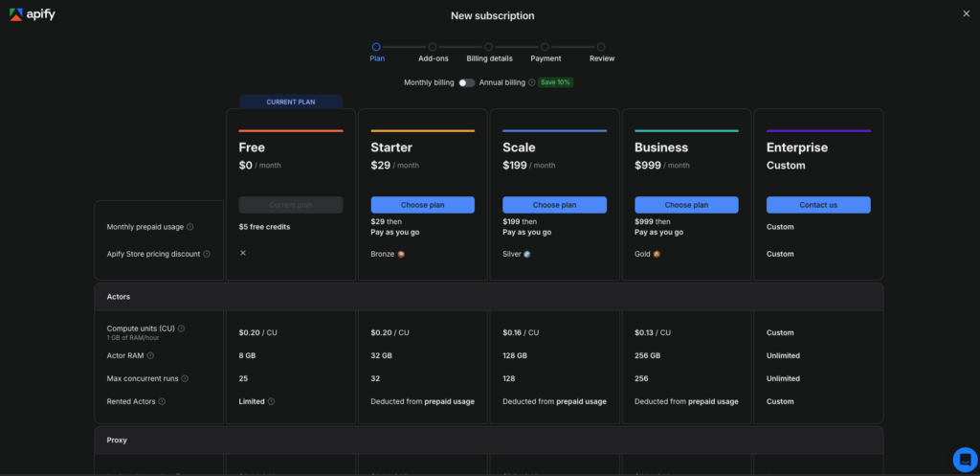This screenshot has width=980, height=476.
Task: Close the New subscription dialog
Action: (x=967, y=13)
